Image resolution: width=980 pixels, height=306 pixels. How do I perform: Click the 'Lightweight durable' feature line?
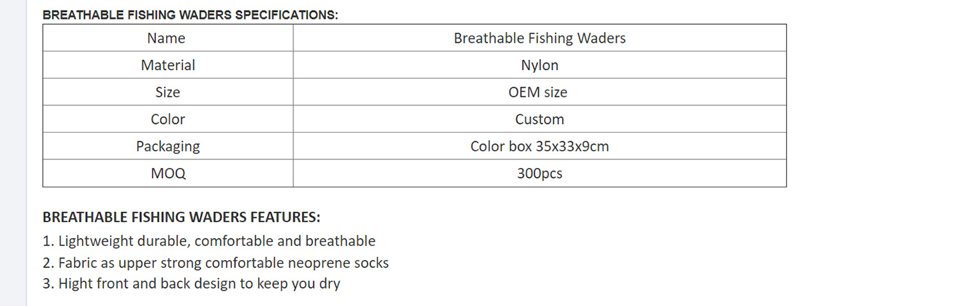click(209, 241)
